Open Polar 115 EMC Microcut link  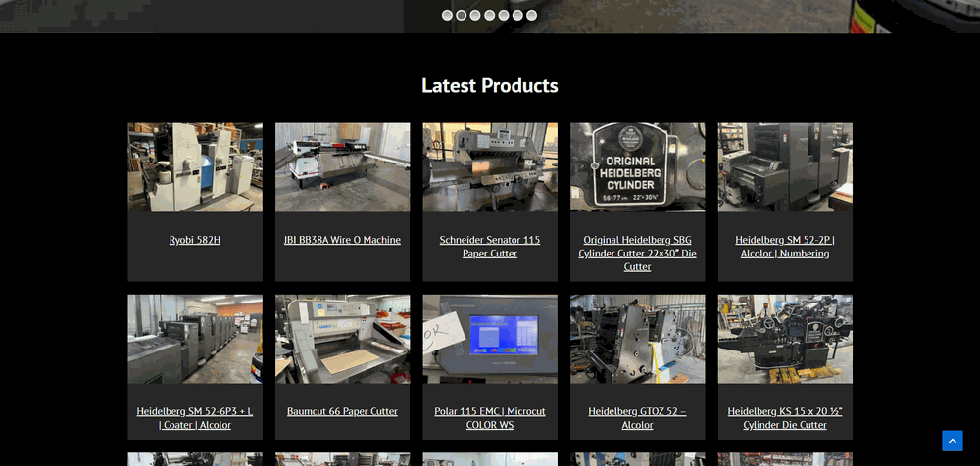coord(490,418)
